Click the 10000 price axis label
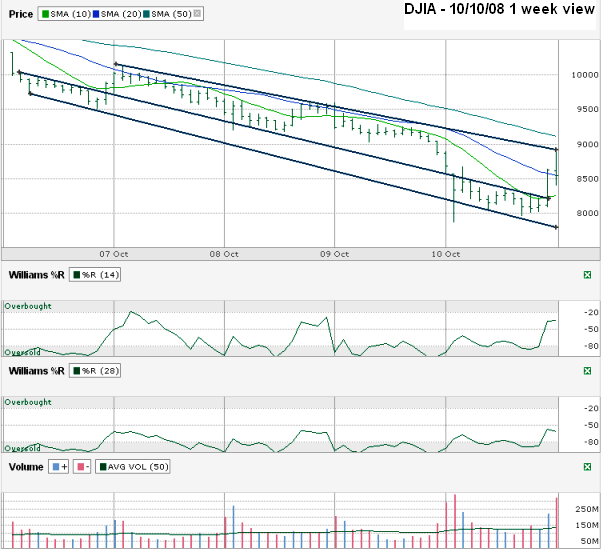This screenshot has width=603, height=552. [x=585, y=75]
